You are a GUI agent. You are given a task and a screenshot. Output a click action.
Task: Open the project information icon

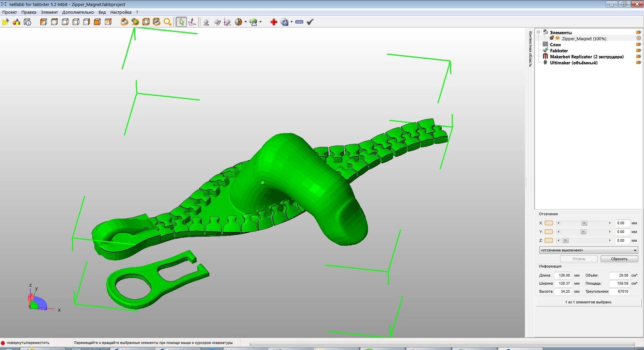pos(28,22)
